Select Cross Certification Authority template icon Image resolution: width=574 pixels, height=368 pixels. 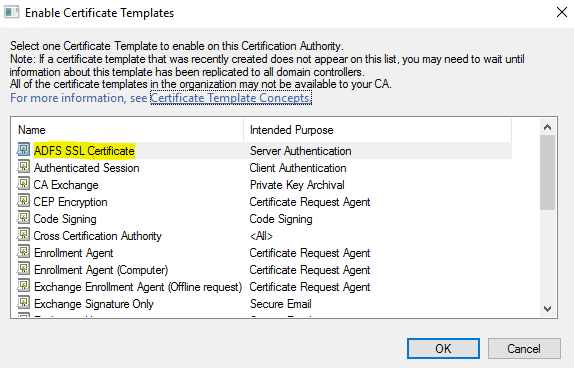tap(23, 235)
